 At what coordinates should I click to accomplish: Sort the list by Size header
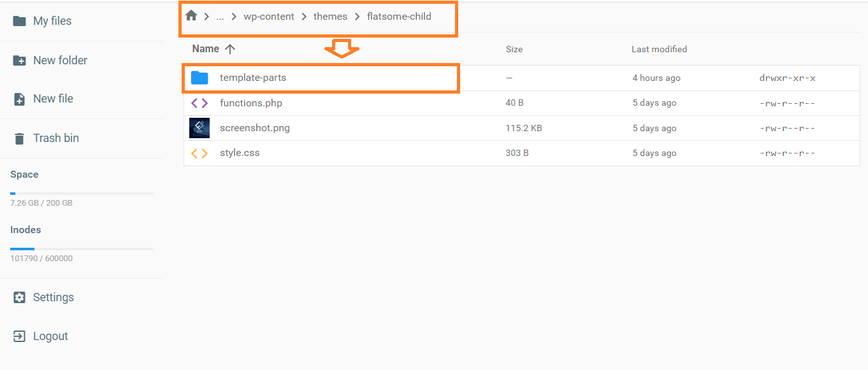514,49
